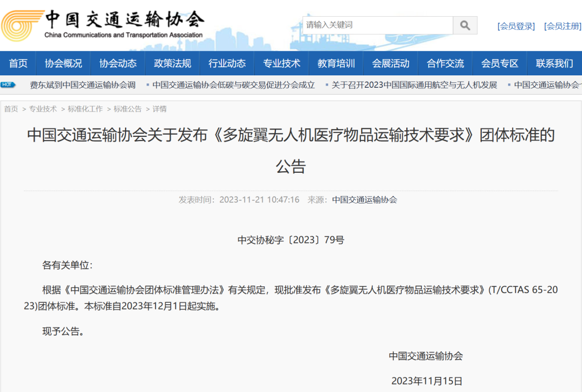582x392 pixels.
Task: Open the 会展活动 section
Action: tap(390, 63)
